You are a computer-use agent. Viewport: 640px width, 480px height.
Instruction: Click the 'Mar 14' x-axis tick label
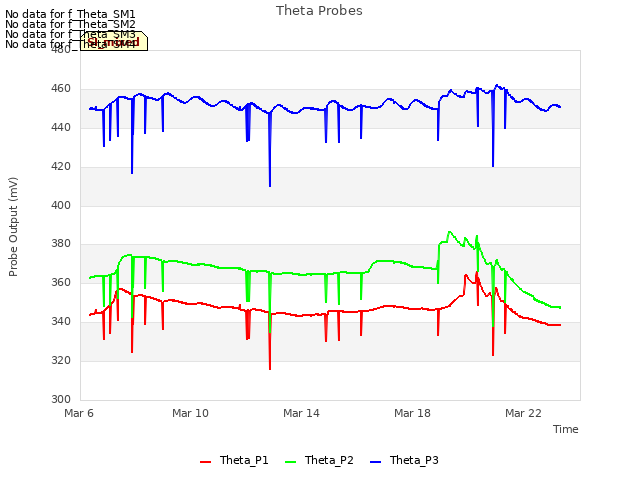tap(301, 413)
